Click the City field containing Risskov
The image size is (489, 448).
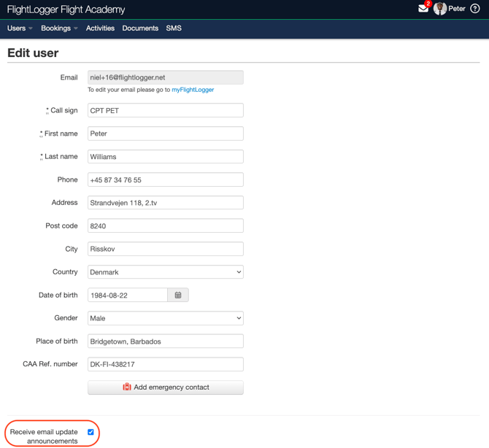[x=165, y=249]
